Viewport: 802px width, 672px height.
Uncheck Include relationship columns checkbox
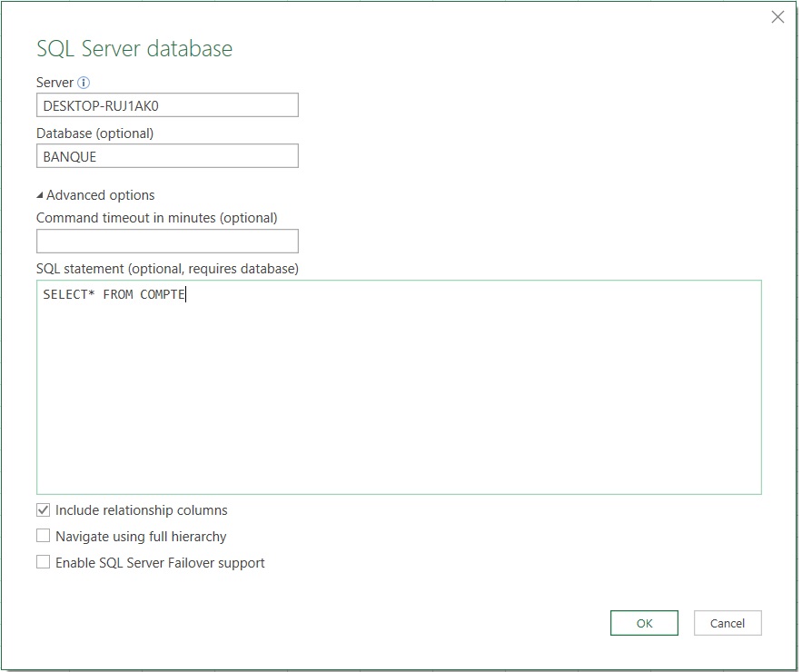pos(44,510)
